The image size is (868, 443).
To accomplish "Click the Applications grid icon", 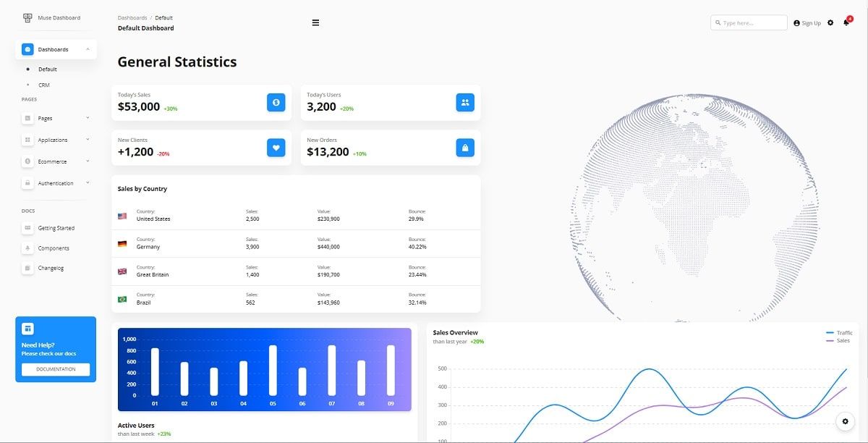I will tap(27, 139).
